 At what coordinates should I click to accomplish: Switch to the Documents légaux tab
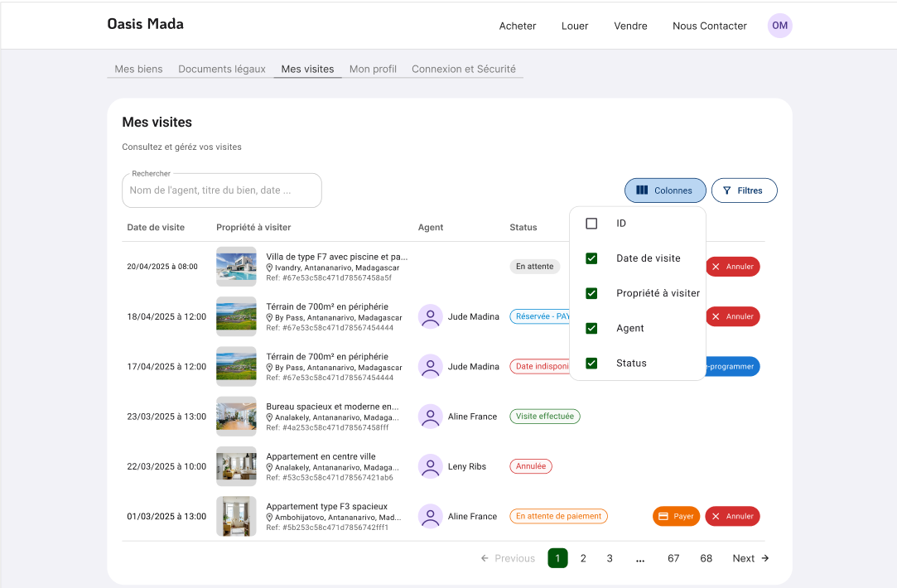pos(222,69)
